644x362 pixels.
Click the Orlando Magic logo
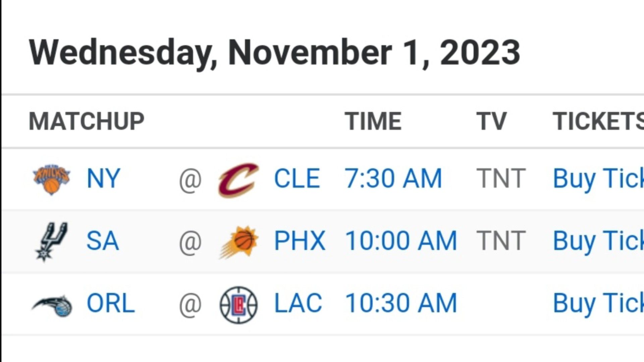tap(52, 305)
